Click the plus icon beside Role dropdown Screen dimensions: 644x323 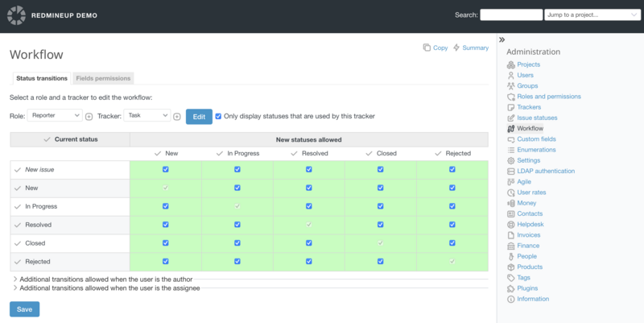click(89, 117)
